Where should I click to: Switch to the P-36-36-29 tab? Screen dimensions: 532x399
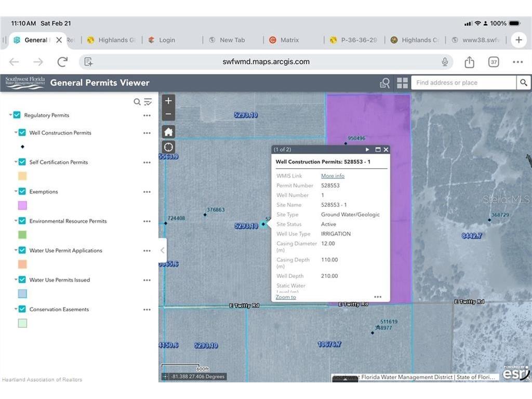[353, 40]
